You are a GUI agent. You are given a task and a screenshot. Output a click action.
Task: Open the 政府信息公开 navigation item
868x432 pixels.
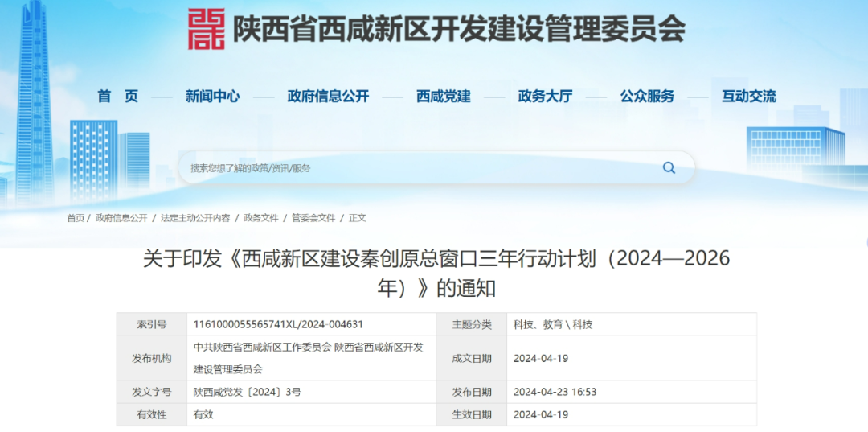click(x=328, y=97)
